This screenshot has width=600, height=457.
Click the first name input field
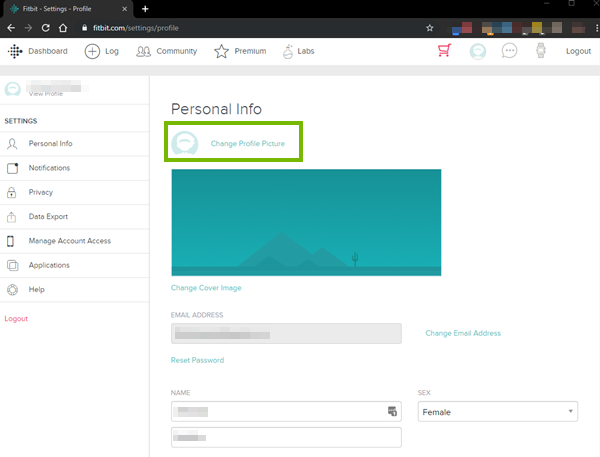(286, 411)
